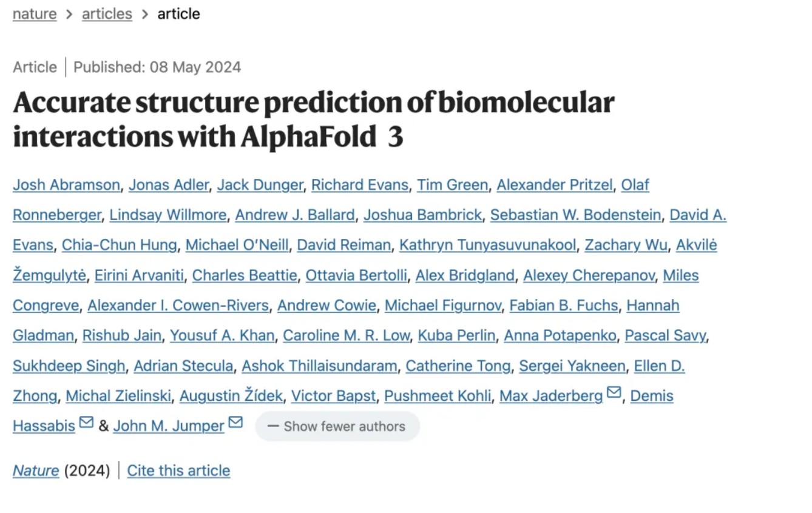
Task: Select author Ottavia Bertolli
Action: click(356, 275)
